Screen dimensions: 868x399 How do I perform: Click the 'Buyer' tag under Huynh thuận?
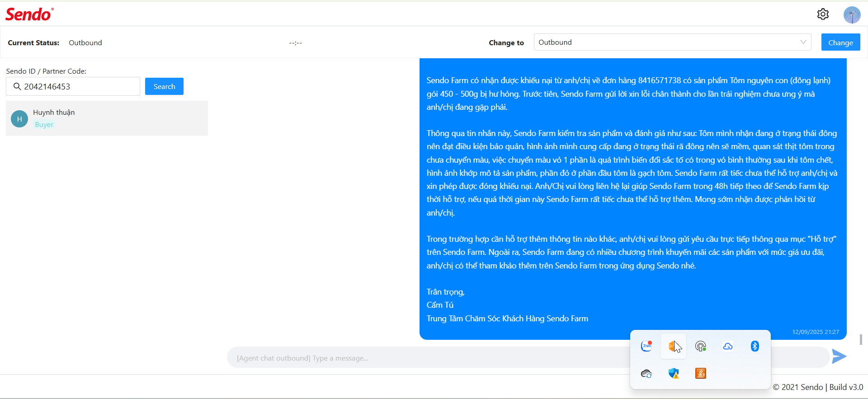point(44,125)
